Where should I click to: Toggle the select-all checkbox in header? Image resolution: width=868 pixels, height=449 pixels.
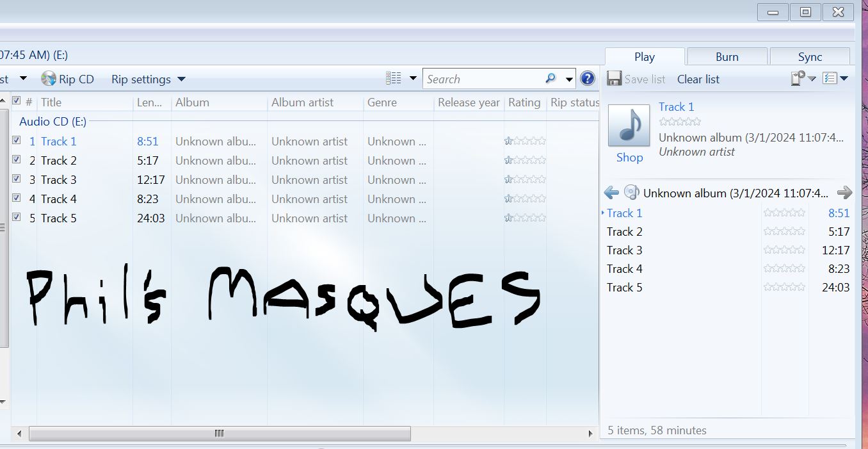point(17,101)
